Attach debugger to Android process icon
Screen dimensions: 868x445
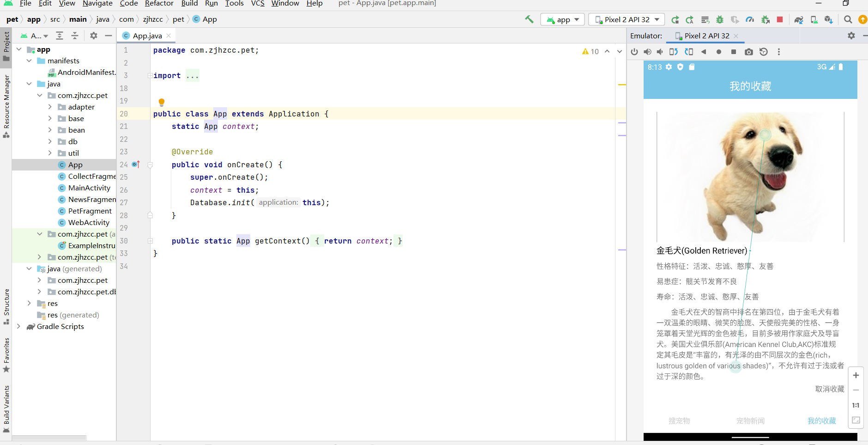point(765,19)
